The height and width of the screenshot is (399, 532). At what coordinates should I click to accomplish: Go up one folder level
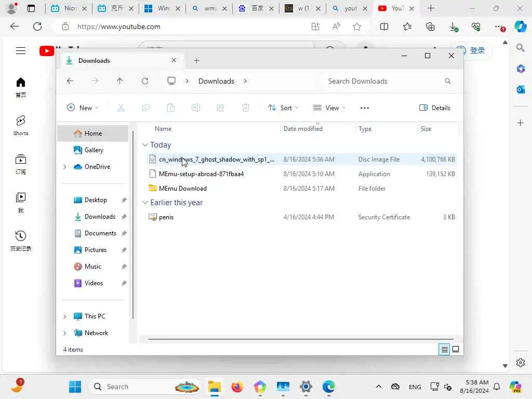tap(120, 81)
